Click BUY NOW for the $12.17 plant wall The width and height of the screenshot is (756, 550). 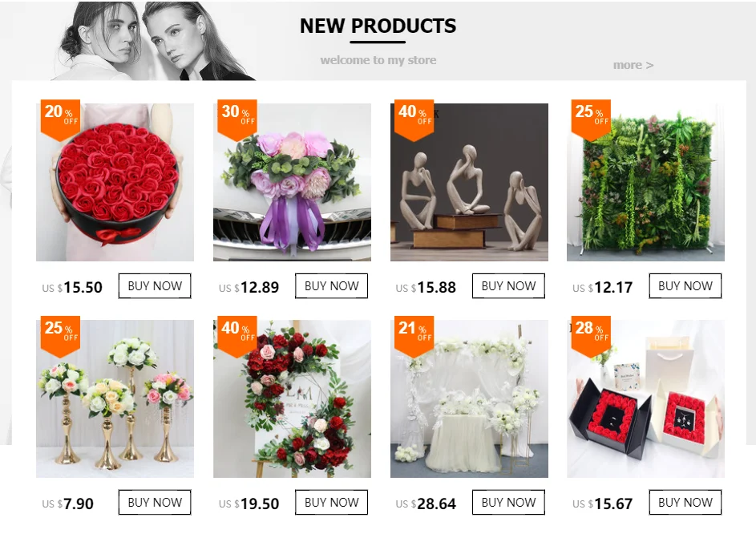point(685,286)
